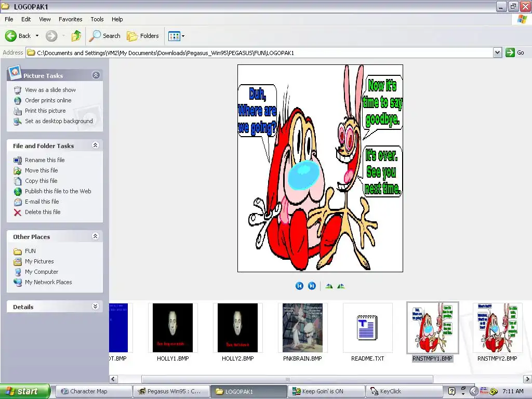Screen dimensions: 532x399
Task: Open the Help menu
Action: coord(117,19)
